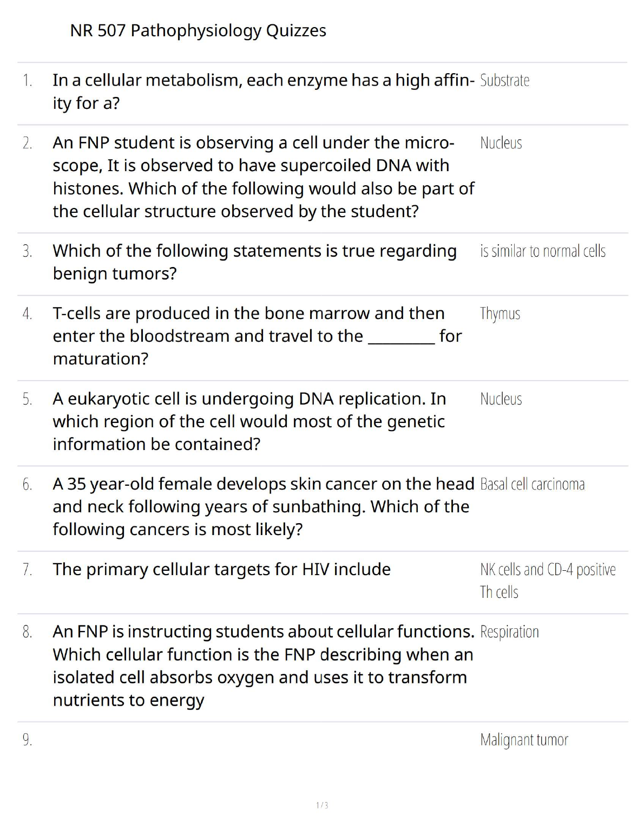Click the "Respiration" answer

pyautogui.click(x=509, y=632)
